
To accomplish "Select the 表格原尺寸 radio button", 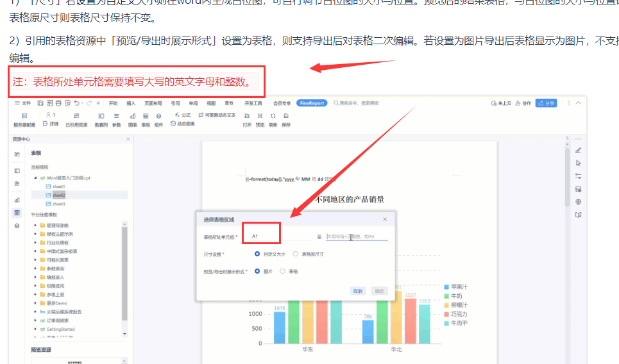I will (x=295, y=254).
